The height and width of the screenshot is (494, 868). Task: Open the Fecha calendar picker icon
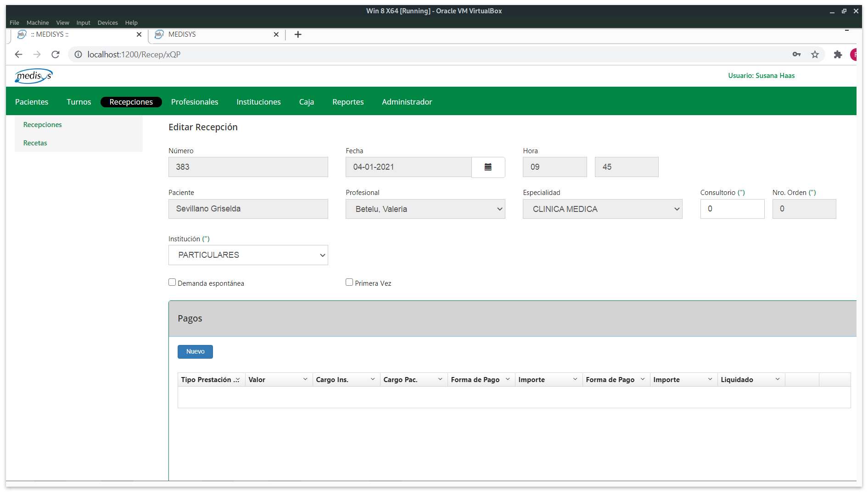pos(488,167)
